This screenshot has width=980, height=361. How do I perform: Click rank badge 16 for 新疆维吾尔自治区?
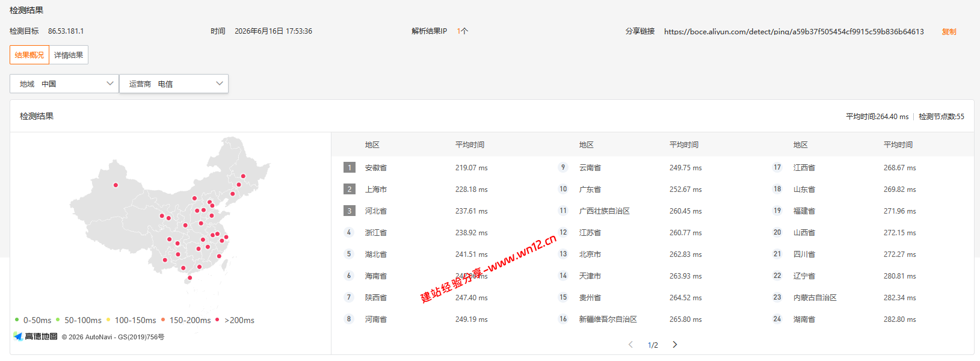(563, 319)
